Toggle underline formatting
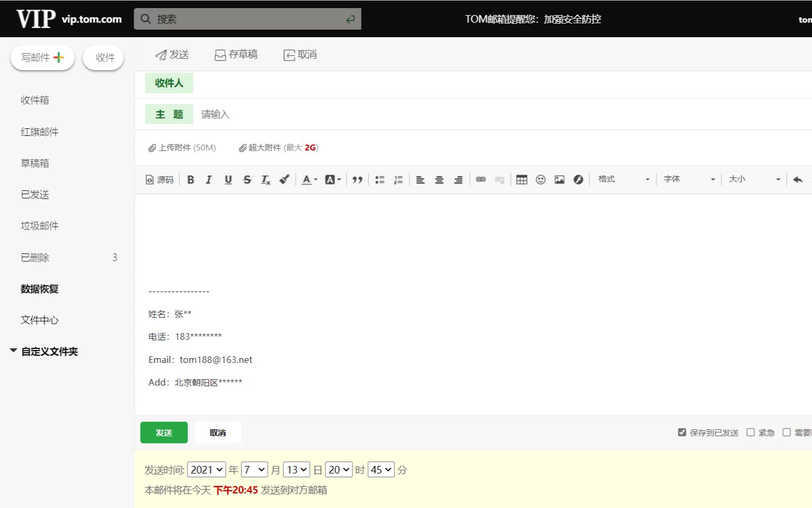Screen dimensions: 812x508 point(228,180)
